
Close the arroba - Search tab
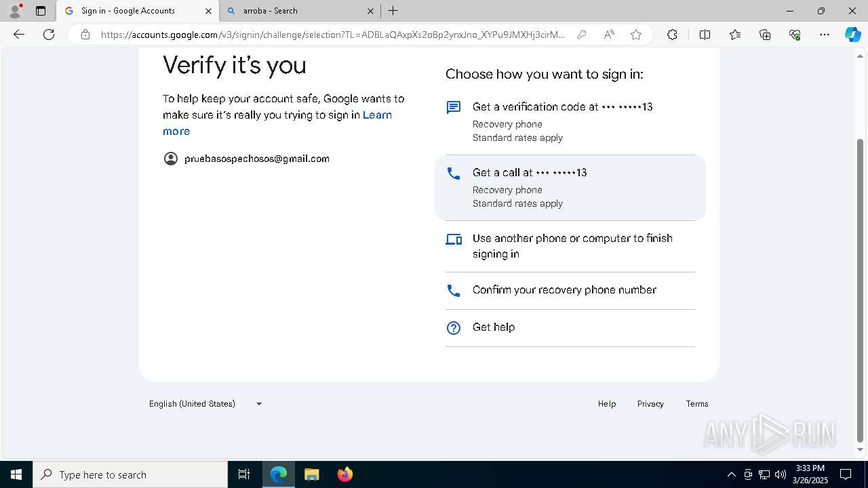pos(370,11)
